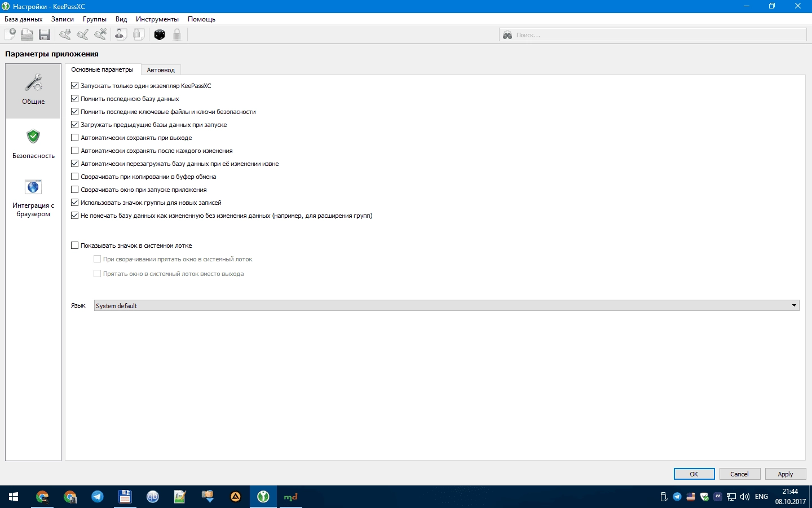The height and width of the screenshot is (508, 812).
Task: Open Telegram from the taskbar
Action: 98,497
